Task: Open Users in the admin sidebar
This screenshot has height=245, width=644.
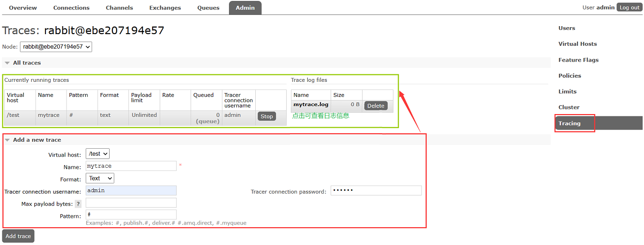Action: [x=567, y=28]
